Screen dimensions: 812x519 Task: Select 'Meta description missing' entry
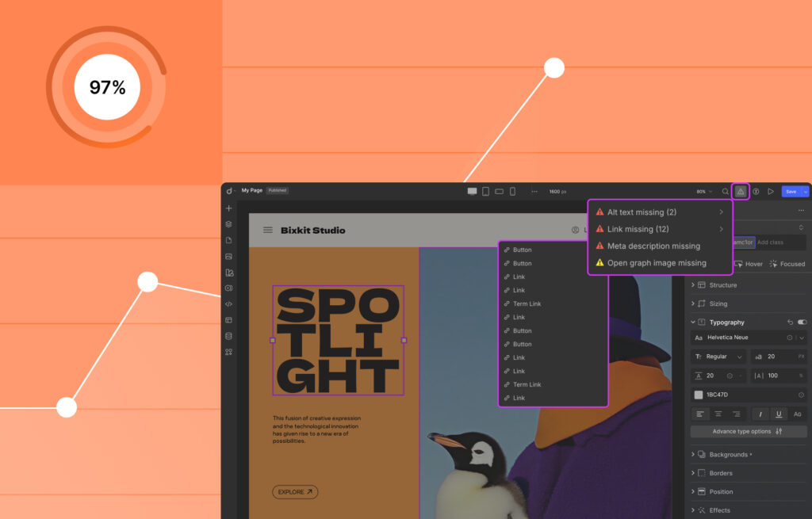pyautogui.click(x=653, y=246)
